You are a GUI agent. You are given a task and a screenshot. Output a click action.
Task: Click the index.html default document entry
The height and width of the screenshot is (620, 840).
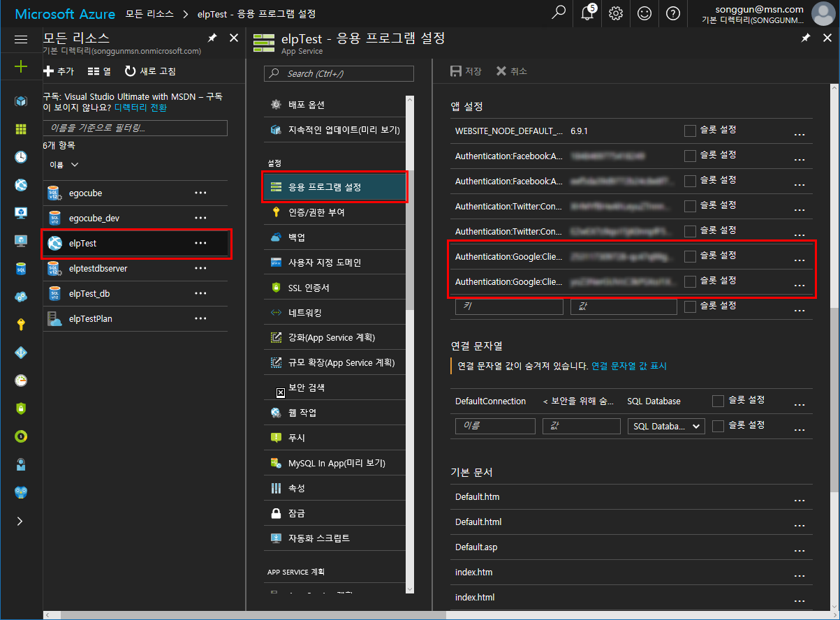coord(475,598)
